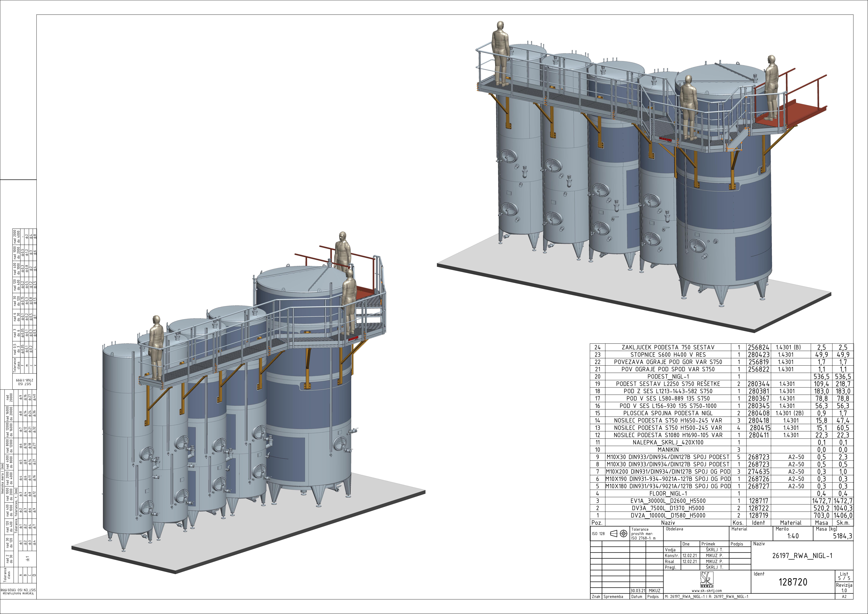Click POVEZAVA OGRAJE POD GOR VAR S750
Image resolution: width=868 pixels, height=614 pixels.
[668, 362]
